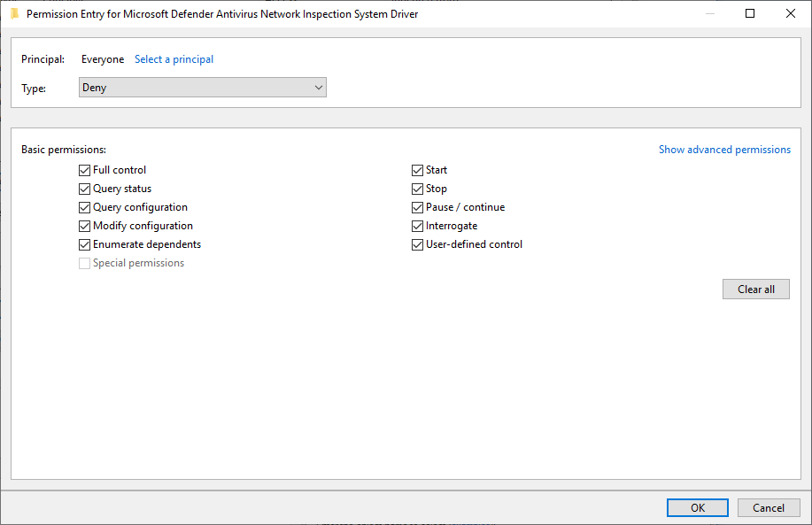Click the Everyone principal name
This screenshot has width=812, height=525.
pyautogui.click(x=103, y=59)
